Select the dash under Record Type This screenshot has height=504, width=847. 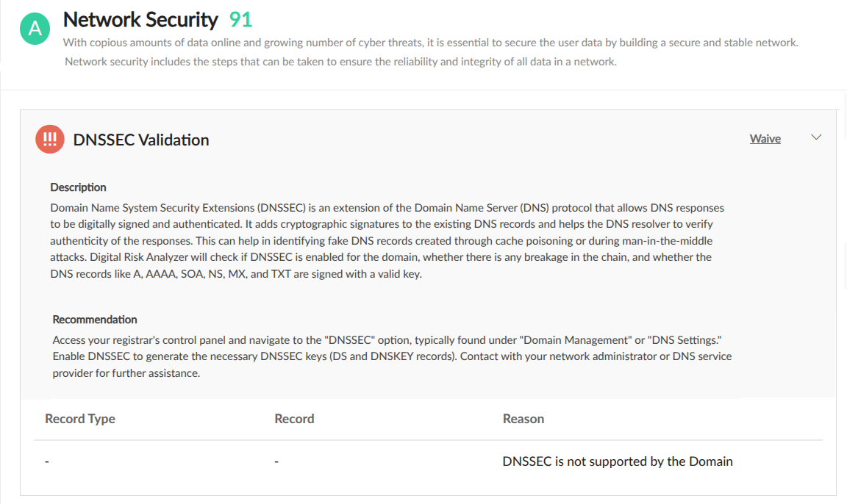46,461
